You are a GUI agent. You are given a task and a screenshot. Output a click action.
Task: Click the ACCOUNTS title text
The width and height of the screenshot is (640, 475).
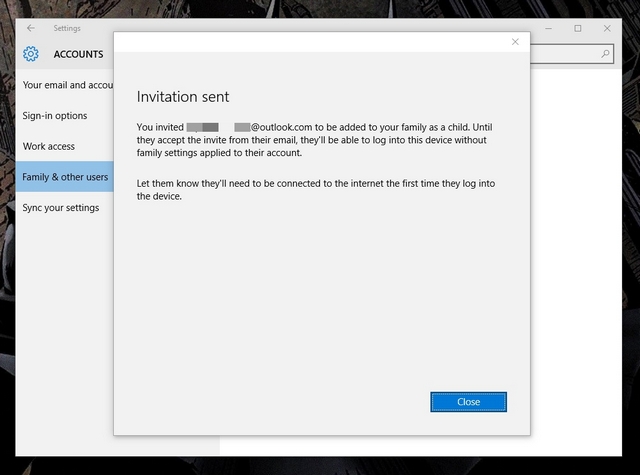(78, 54)
